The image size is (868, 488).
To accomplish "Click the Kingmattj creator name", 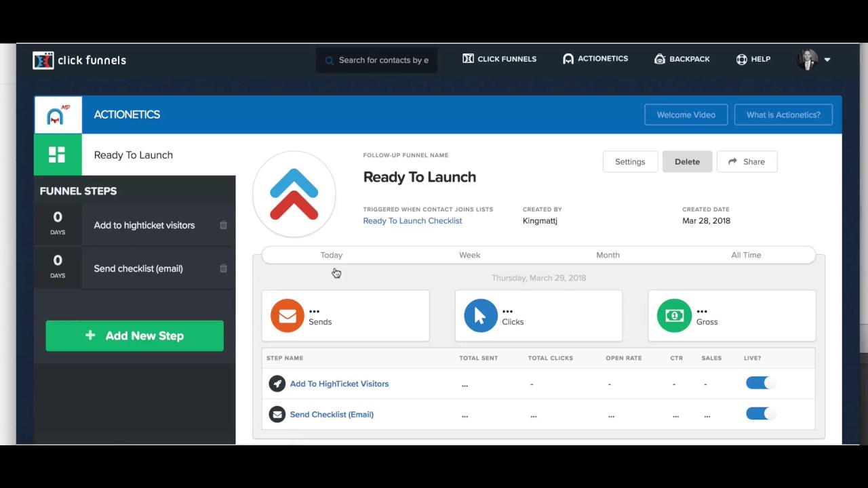I will 540,221.
